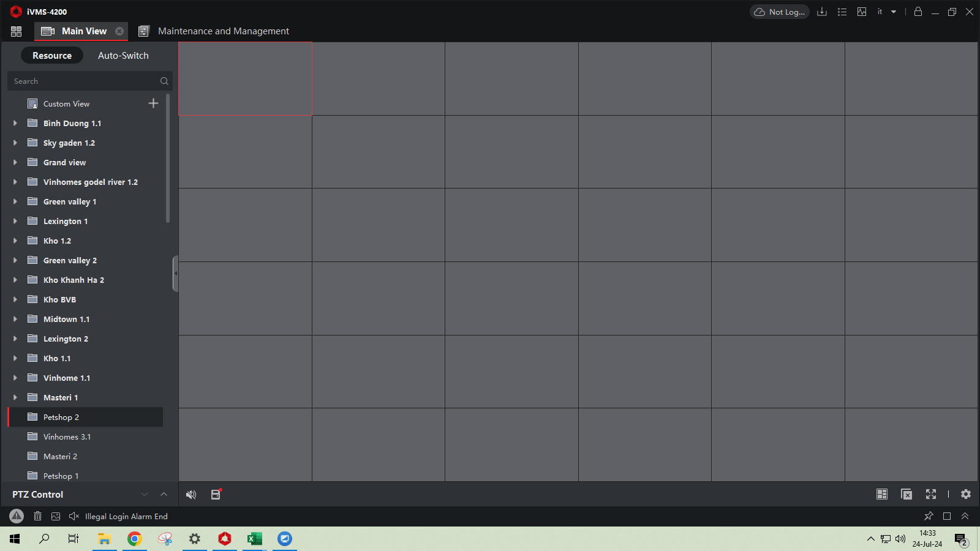The image size is (980, 551).
Task: Click the resource Search field
Action: click(83, 81)
